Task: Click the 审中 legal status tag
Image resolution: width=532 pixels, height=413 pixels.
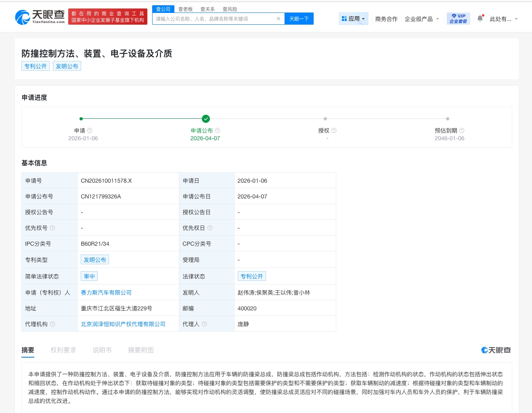Action: coord(89,276)
